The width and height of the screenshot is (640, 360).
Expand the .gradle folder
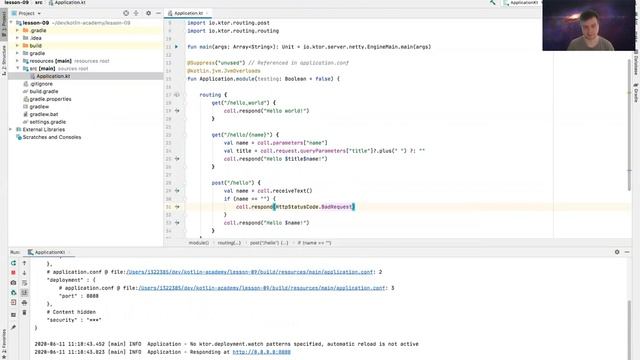[x=18, y=31]
